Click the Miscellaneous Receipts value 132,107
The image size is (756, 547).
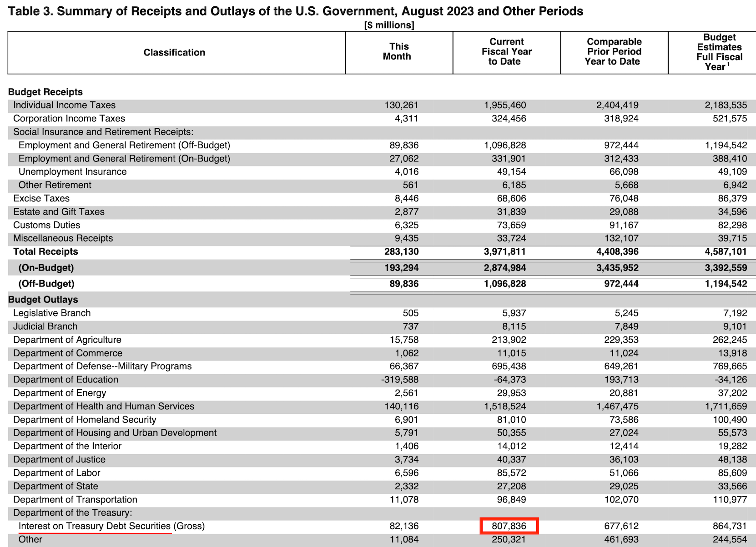point(621,238)
